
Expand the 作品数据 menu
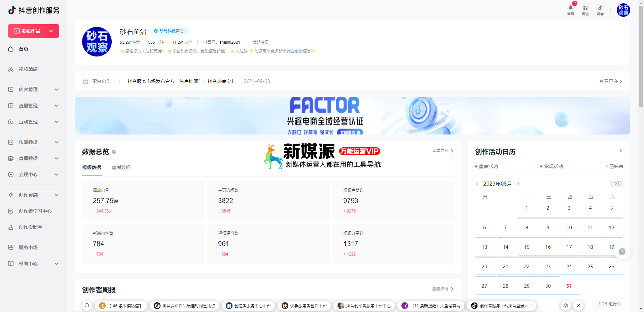pyautogui.click(x=57, y=142)
